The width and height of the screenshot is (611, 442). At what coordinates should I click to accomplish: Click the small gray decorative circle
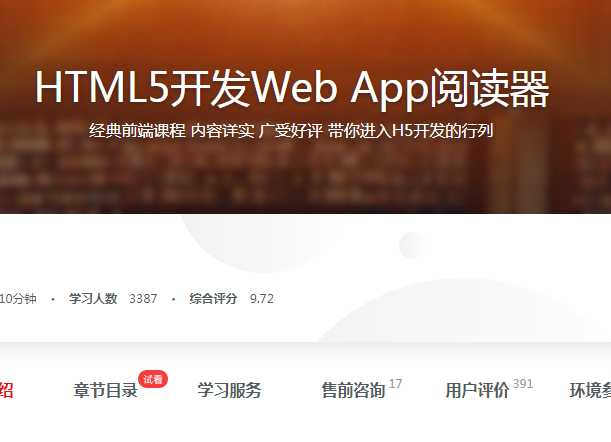click(411, 245)
